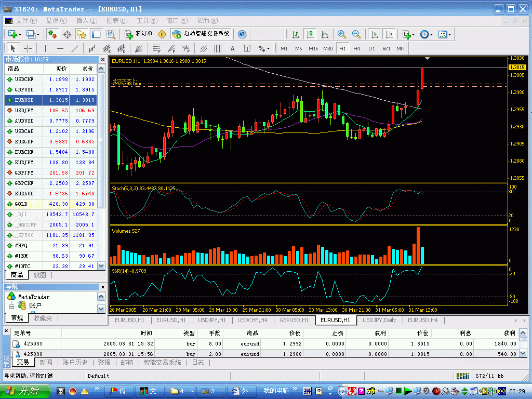Switch to the 账户历史 tab
This screenshot has width=532, height=399.
tap(75, 363)
